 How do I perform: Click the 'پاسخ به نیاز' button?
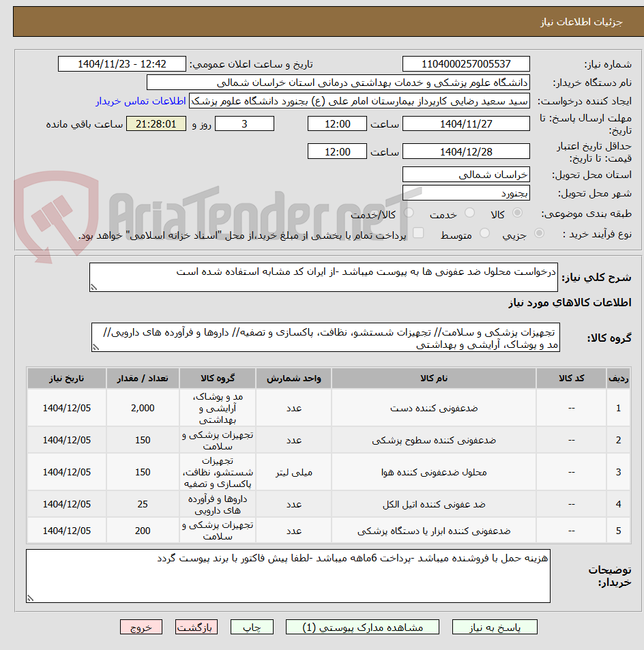[495, 627]
